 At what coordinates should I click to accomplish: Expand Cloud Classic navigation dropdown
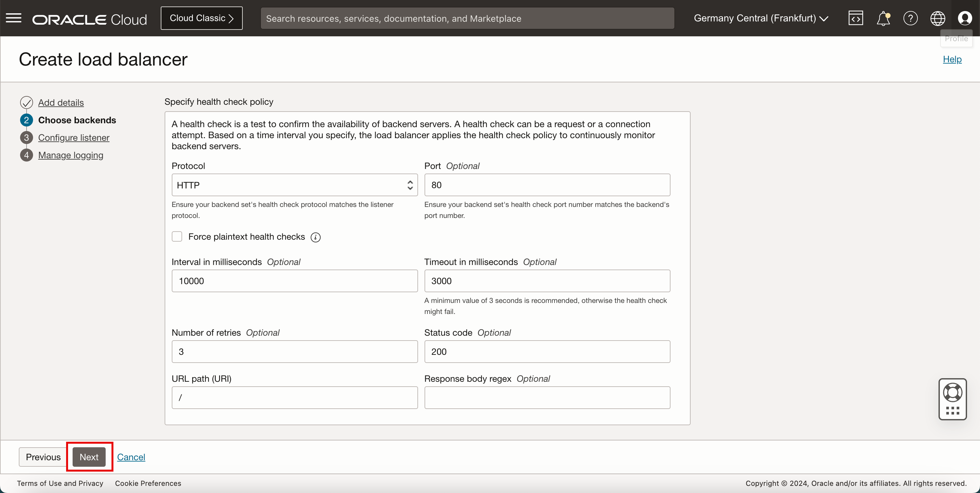(x=202, y=18)
